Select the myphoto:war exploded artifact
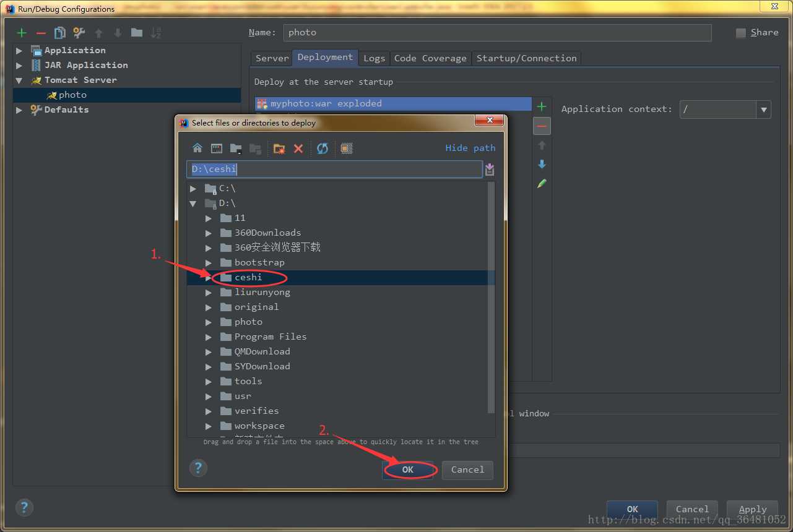 click(x=393, y=104)
